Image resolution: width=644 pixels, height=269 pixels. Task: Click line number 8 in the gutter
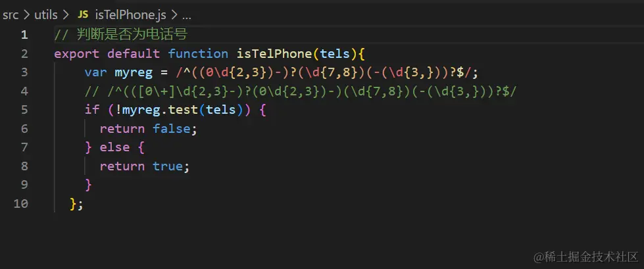pyautogui.click(x=24, y=166)
